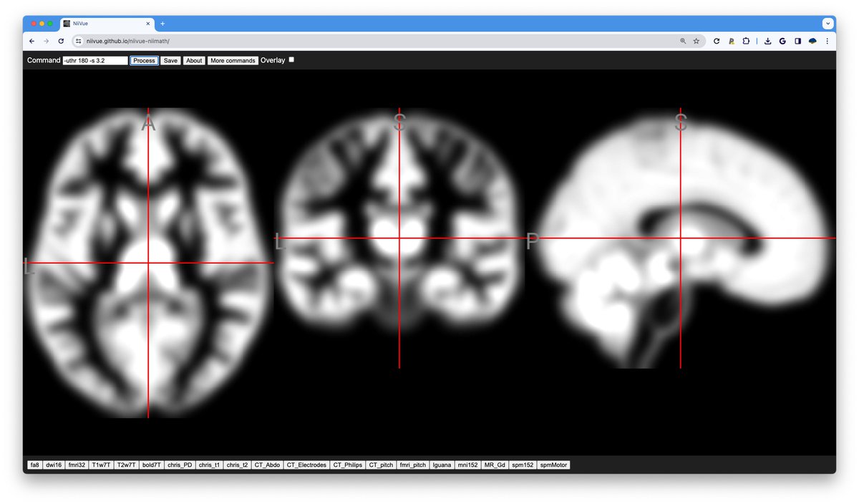
Task: Click the circular arrow extension icon
Action: (717, 41)
